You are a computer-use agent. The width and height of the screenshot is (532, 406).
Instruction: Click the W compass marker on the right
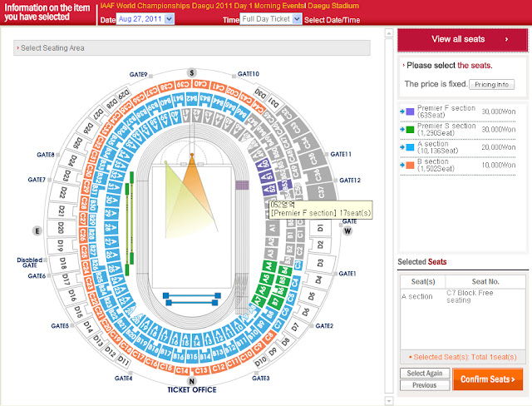coord(347,231)
